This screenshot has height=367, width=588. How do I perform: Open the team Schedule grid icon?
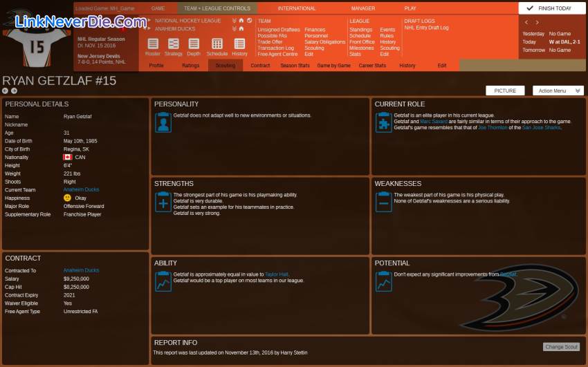click(217, 44)
